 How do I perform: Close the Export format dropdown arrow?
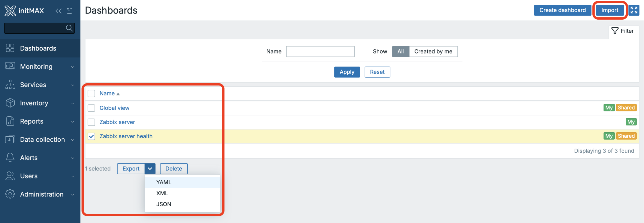[150, 169]
